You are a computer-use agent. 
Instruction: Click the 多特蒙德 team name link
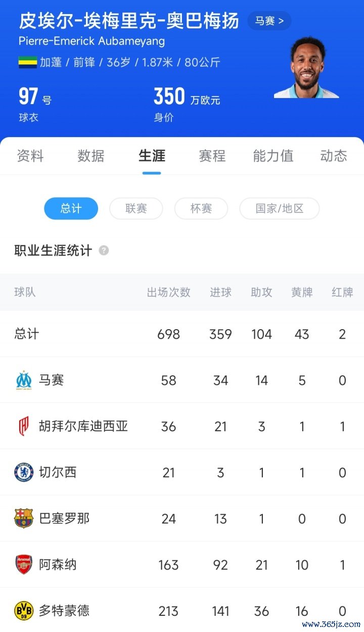pos(64,611)
